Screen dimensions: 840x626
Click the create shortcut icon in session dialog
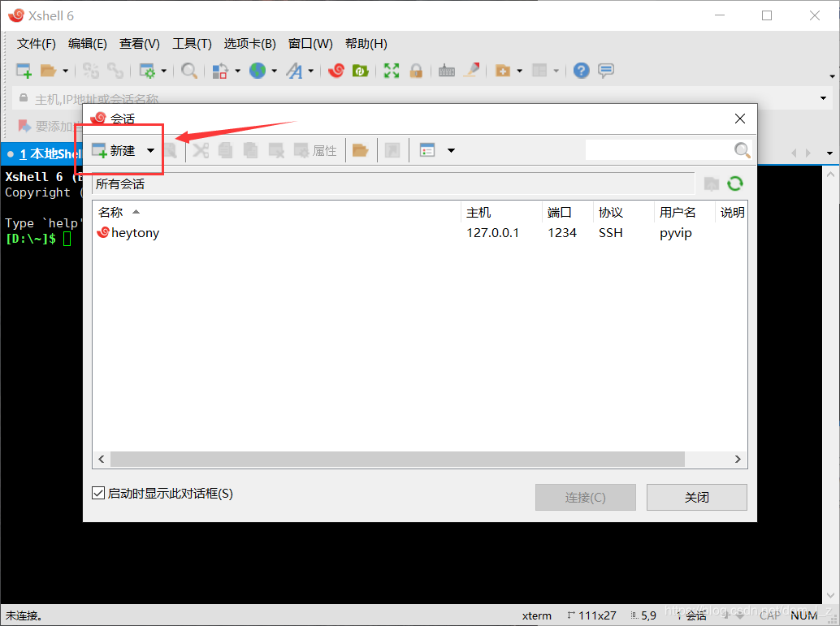pyautogui.click(x=392, y=150)
